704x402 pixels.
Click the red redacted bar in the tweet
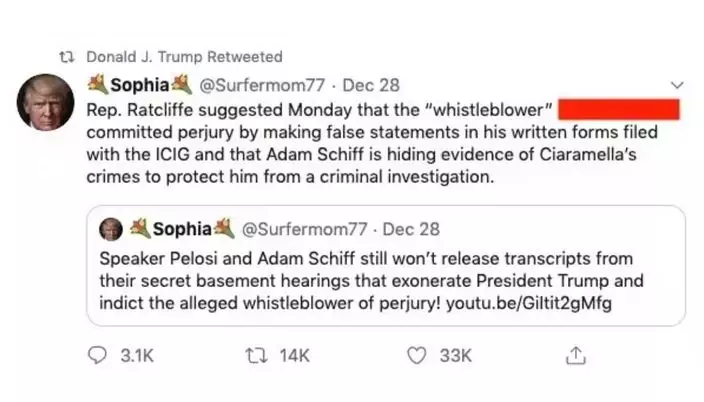click(x=618, y=108)
